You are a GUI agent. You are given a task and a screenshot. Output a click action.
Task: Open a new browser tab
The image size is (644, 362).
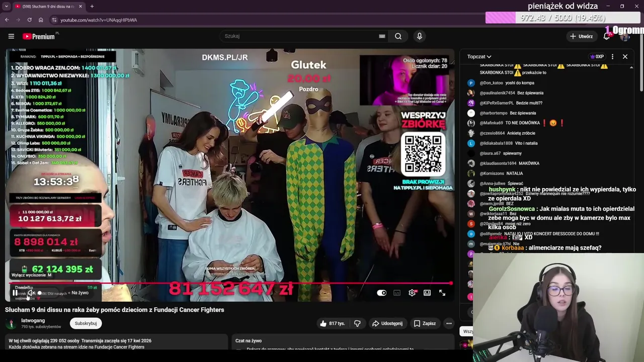[92, 7]
